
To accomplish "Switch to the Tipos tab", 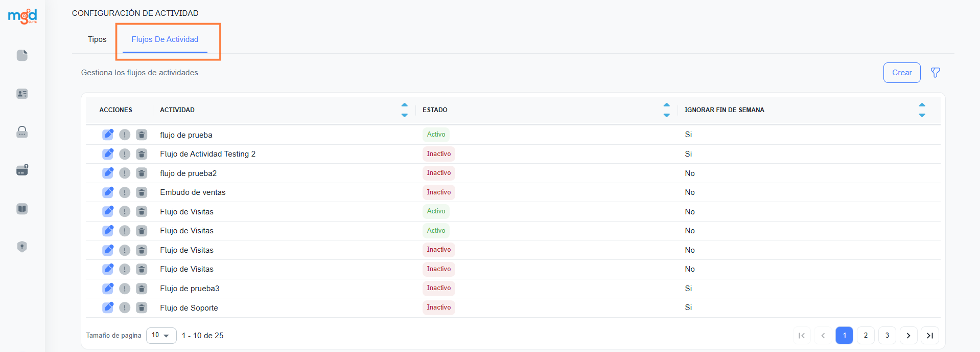I will pos(97,39).
